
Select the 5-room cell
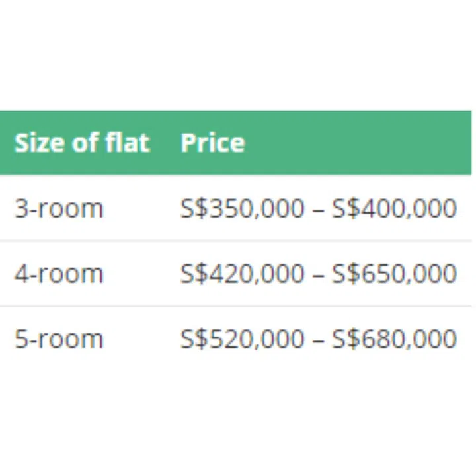pyautogui.click(x=59, y=338)
